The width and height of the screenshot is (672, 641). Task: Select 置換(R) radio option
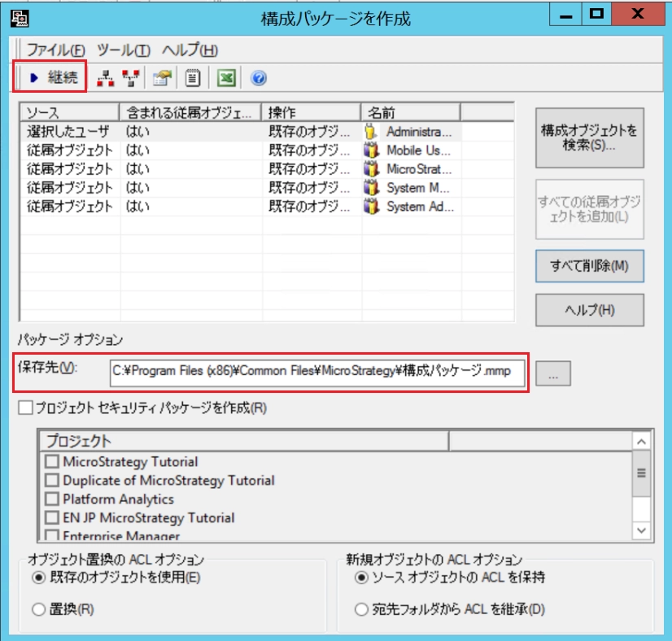(38, 608)
